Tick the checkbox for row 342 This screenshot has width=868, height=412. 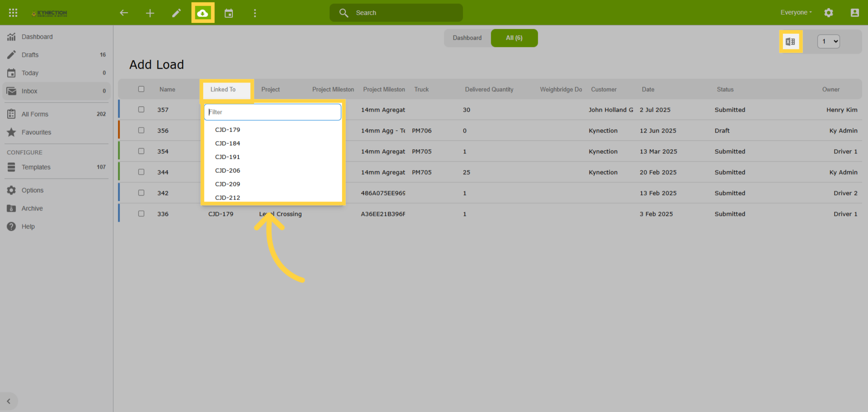(x=141, y=193)
